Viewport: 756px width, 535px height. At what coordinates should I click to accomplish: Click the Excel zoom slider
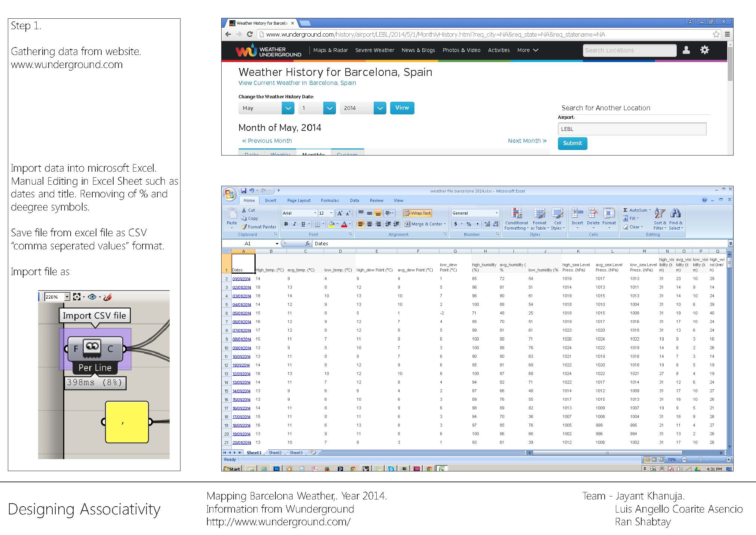point(700,459)
